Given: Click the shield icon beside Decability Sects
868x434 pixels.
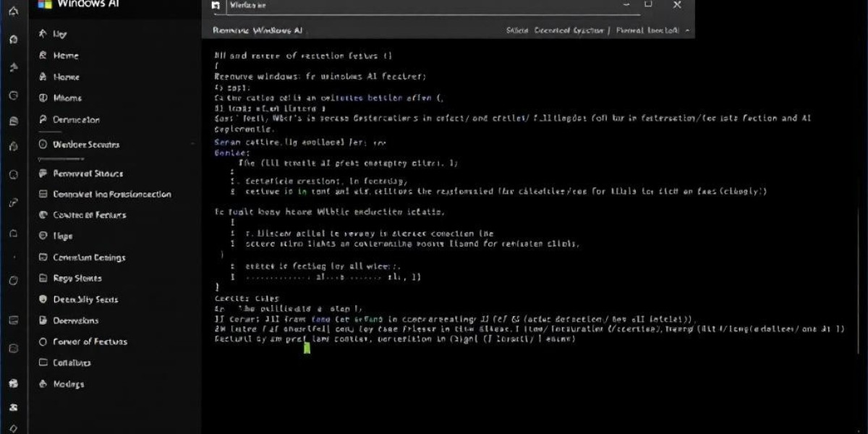Looking at the screenshot, I should point(42,299).
